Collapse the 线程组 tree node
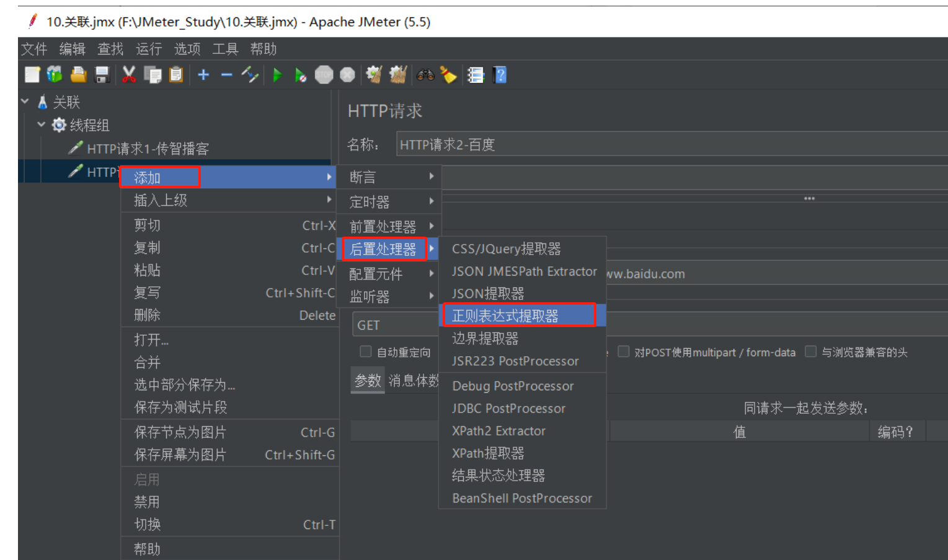 [41, 124]
